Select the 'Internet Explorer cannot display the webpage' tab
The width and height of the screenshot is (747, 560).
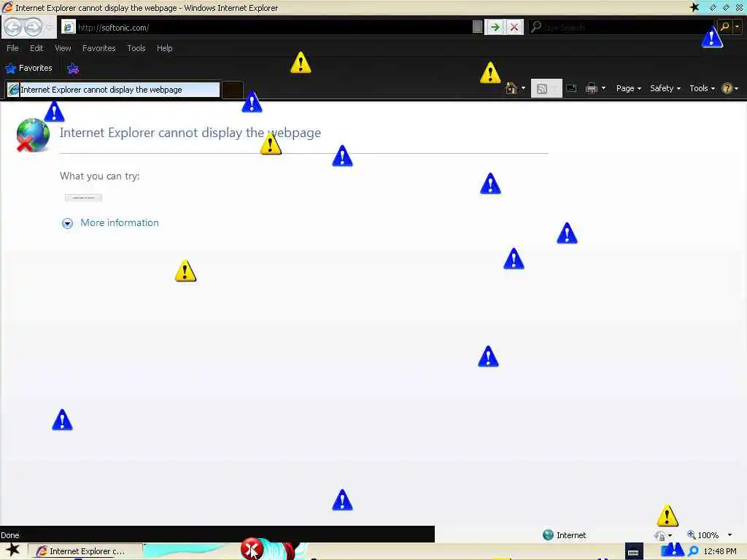pos(113,90)
